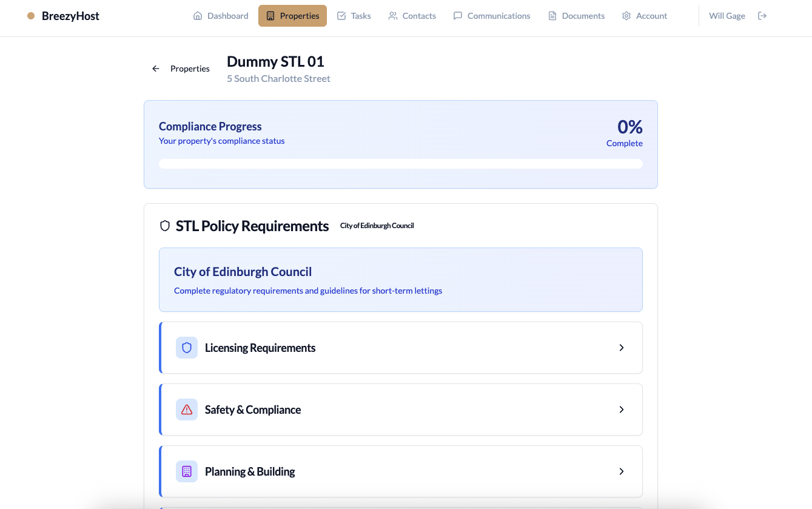Click the City of Edinburgh Council badge

(x=377, y=226)
